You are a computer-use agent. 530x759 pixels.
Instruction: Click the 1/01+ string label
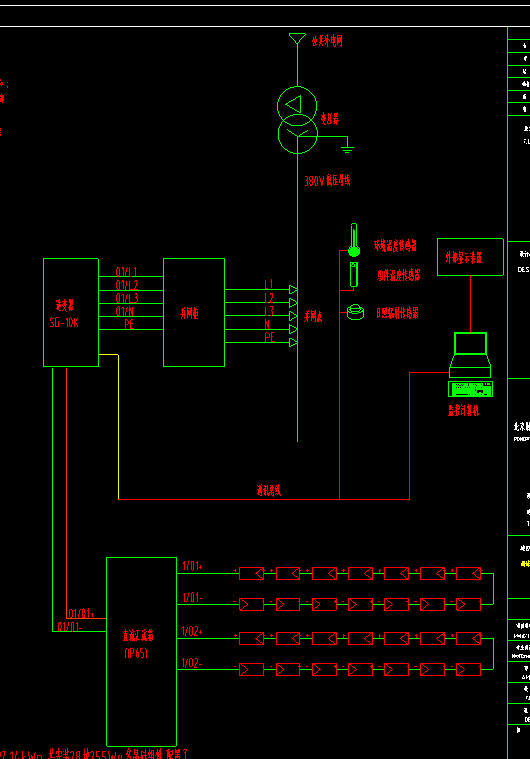tap(192, 565)
